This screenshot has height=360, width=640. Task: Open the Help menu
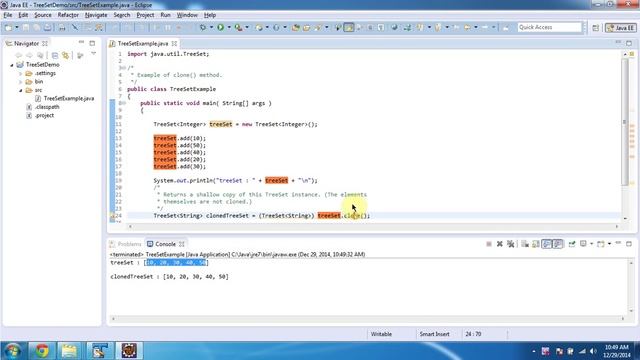[x=210, y=15]
